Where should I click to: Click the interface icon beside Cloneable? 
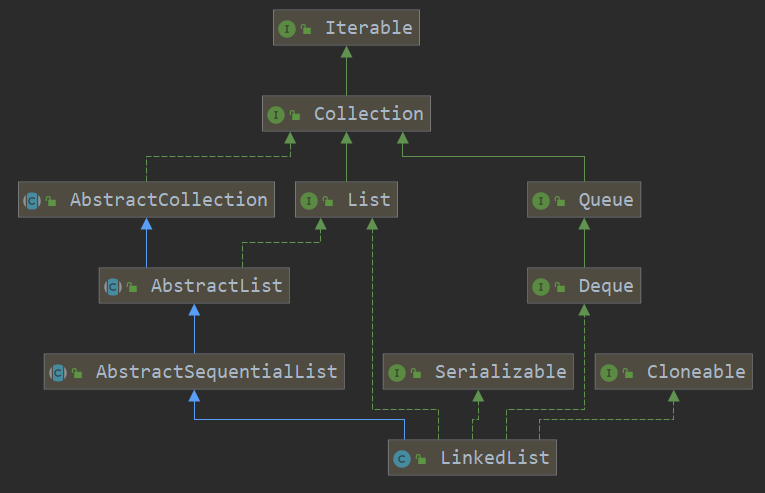609,373
